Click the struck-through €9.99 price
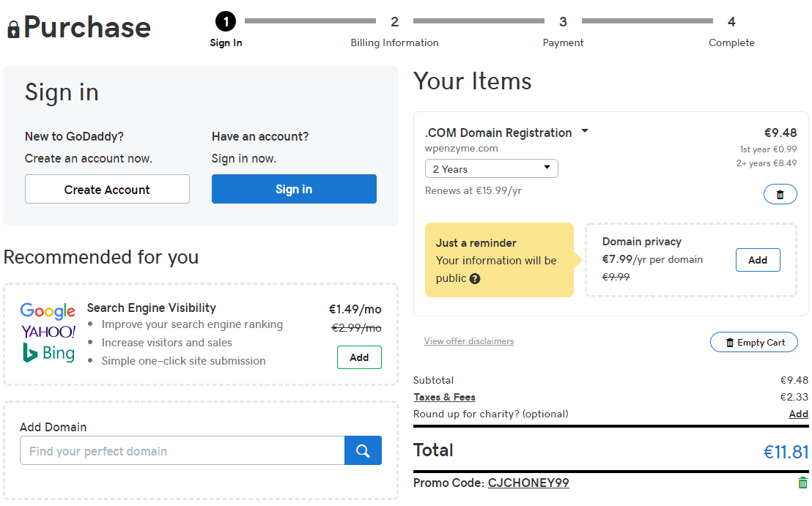Image resolution: width=812 pixels, height=506 pixels. [616, 277]
